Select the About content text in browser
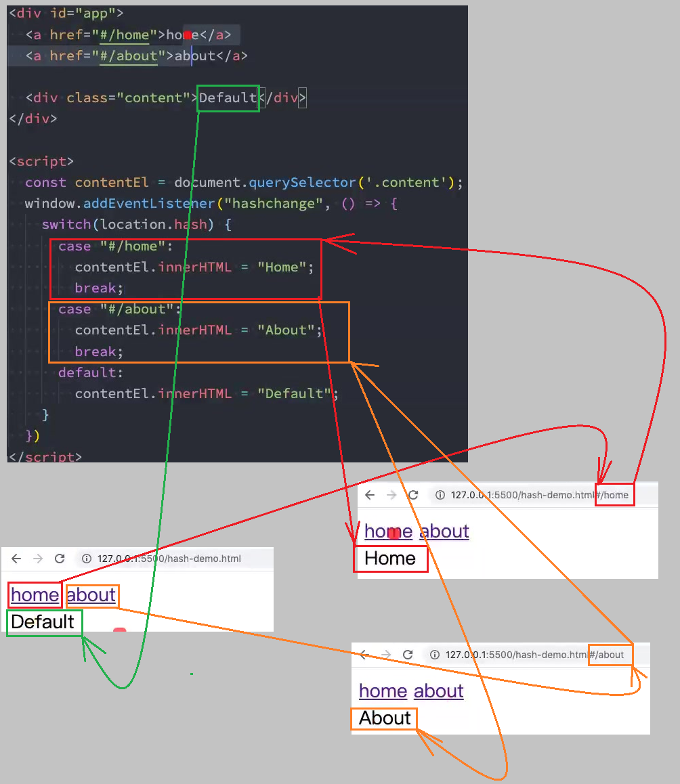Screen dimensions: 680x784 pos(385,718)
